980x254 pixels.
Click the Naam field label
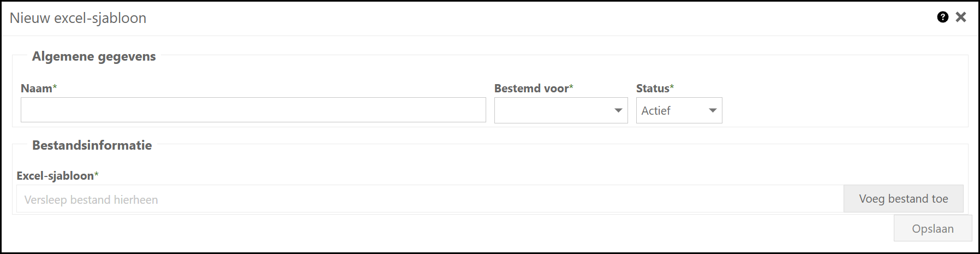point(36,88)
